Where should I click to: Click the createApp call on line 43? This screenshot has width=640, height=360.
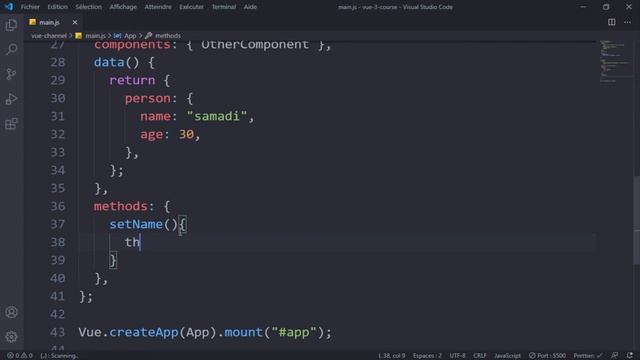[144, 332]
